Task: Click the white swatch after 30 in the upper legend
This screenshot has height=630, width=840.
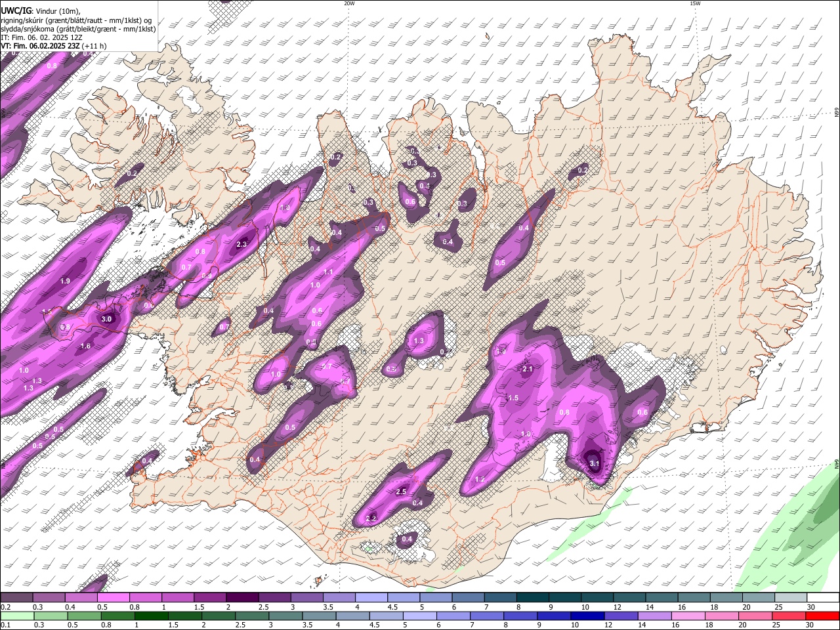Action: [823, 598]
